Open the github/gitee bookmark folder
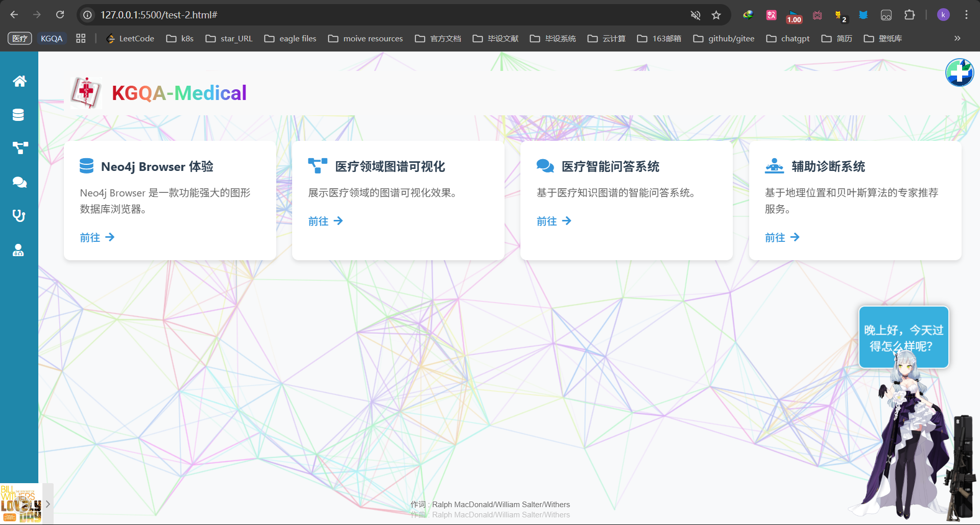980x525 pixels. [x=724, y=38]
